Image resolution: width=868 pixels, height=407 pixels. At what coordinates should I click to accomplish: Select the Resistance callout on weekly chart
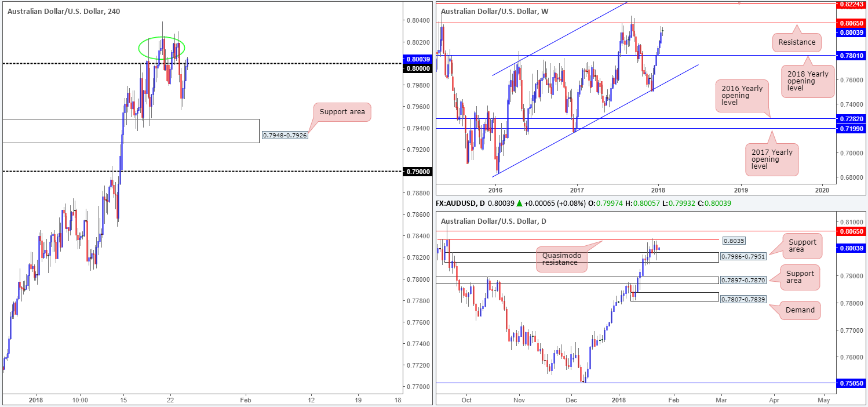pos(797,42)
